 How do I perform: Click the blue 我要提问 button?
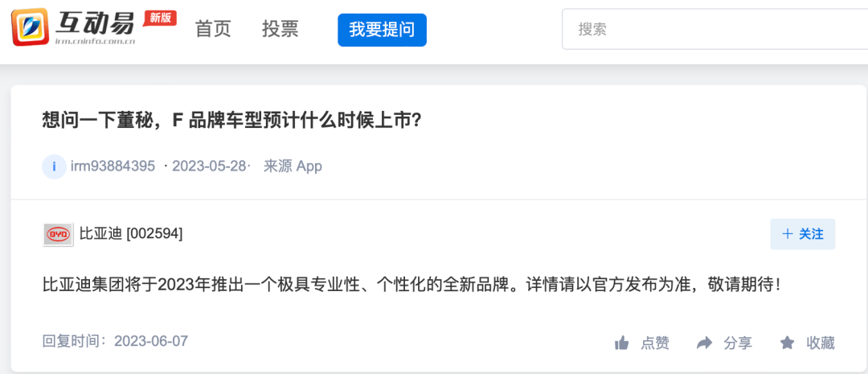tap(382, 30)
